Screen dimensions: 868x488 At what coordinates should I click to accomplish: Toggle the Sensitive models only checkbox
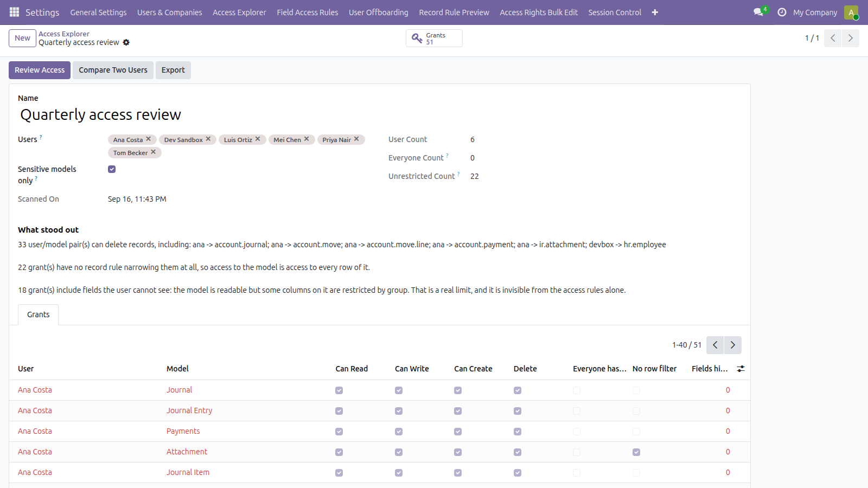click(112, 169)
